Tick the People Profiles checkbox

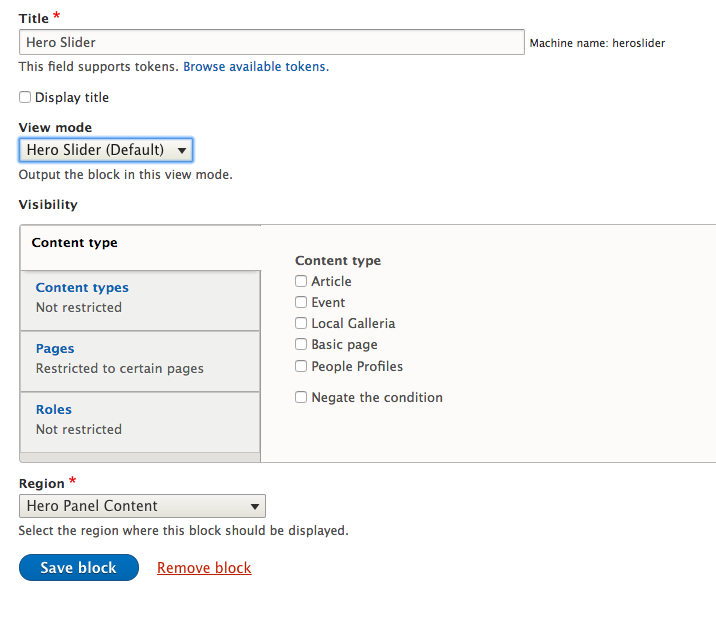[x=301, y=367]
